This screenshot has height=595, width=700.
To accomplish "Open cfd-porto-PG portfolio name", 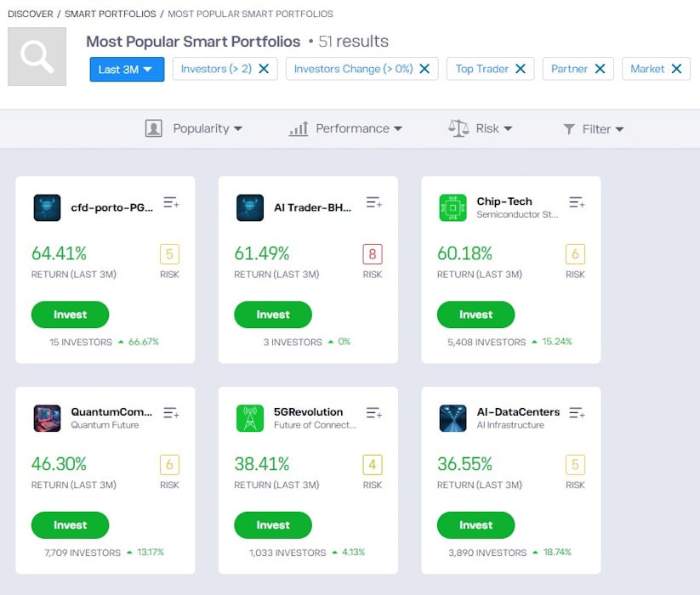I will (111, 207).
